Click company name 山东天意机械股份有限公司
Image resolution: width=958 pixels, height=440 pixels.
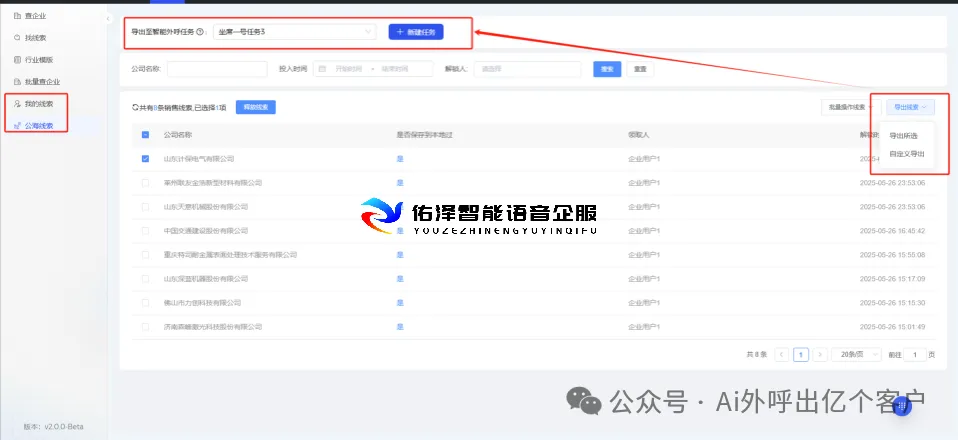(x=206, y=207)
